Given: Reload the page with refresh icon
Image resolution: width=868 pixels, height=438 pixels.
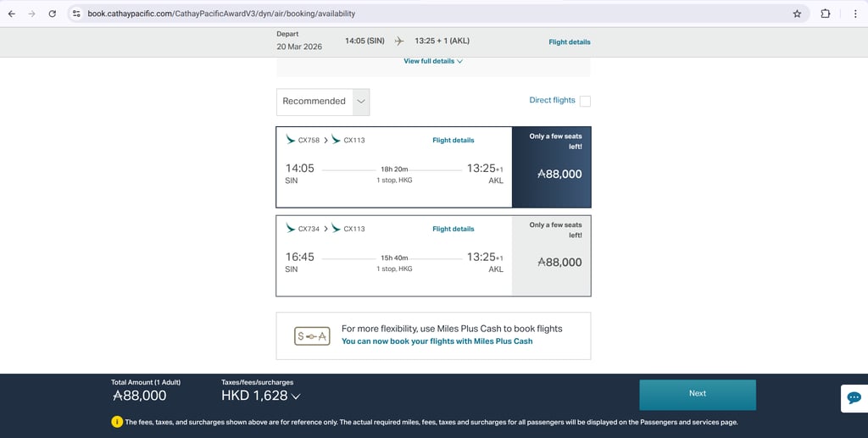Looking at the screenshot, I should click(x=52, y=14).
